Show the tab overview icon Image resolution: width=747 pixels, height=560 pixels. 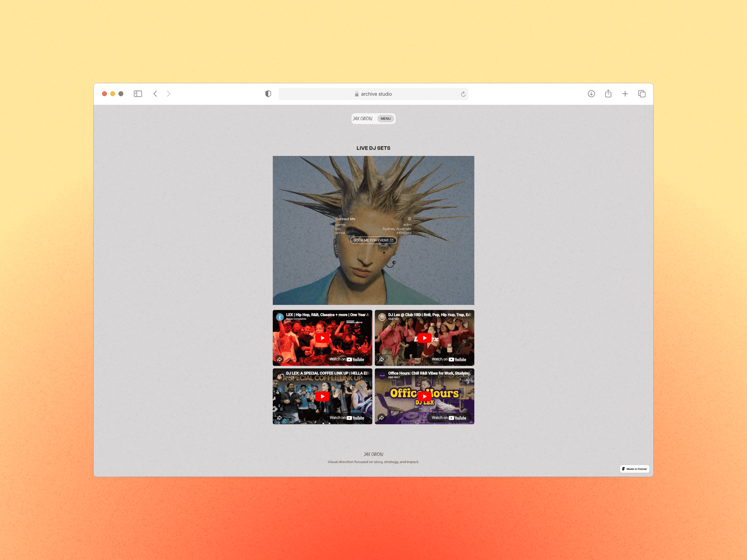pyautogui.click(x=642, y=94)
